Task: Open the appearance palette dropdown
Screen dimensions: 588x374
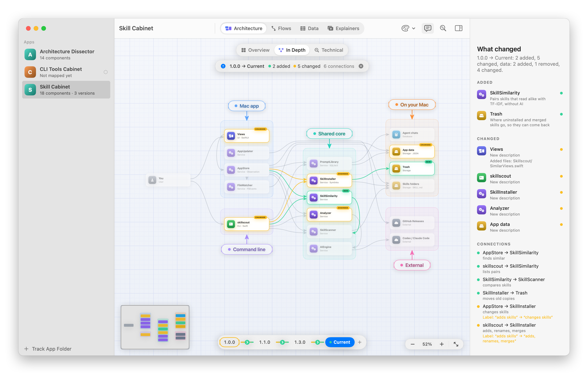Action: 408,28
